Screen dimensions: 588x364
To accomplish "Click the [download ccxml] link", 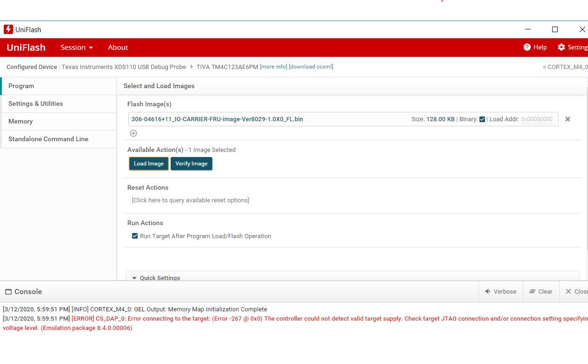I will coord(311,67).
